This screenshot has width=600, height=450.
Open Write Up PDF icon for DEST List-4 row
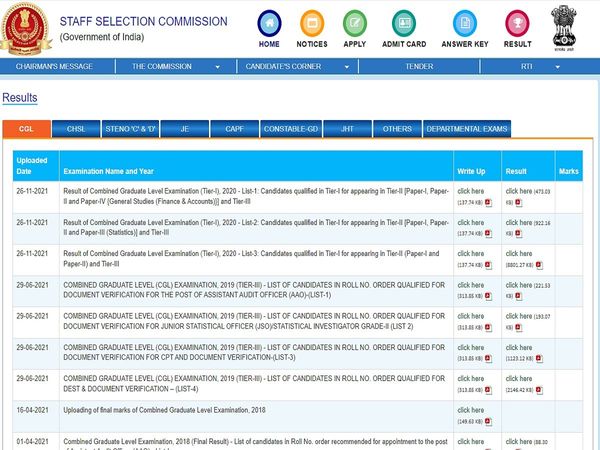click(x=488, y=390)
